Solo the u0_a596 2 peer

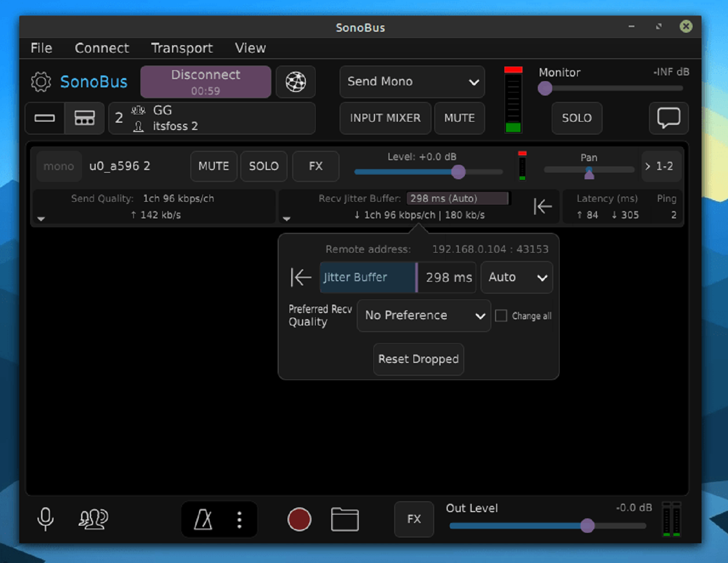tap(264, 166)
